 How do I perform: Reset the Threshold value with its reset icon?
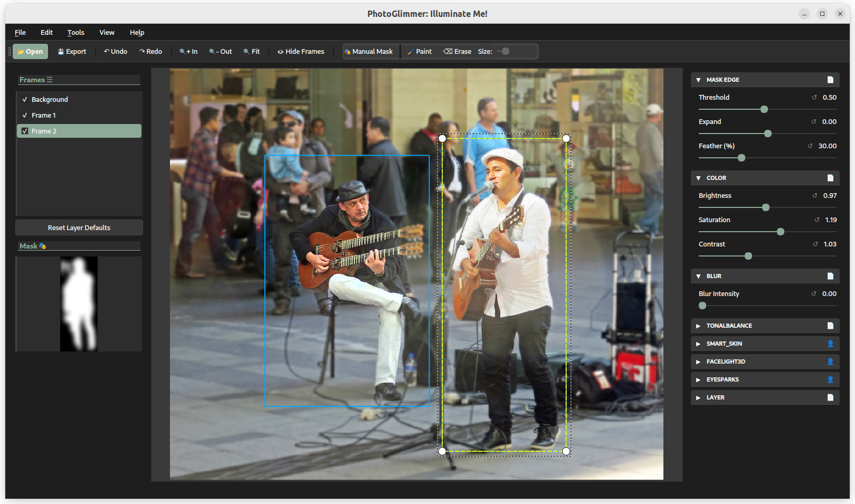814,98
